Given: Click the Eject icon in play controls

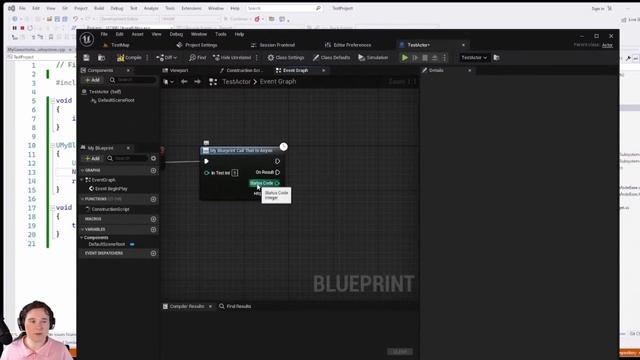Looking at the screenshot, I should pos(435,58).
